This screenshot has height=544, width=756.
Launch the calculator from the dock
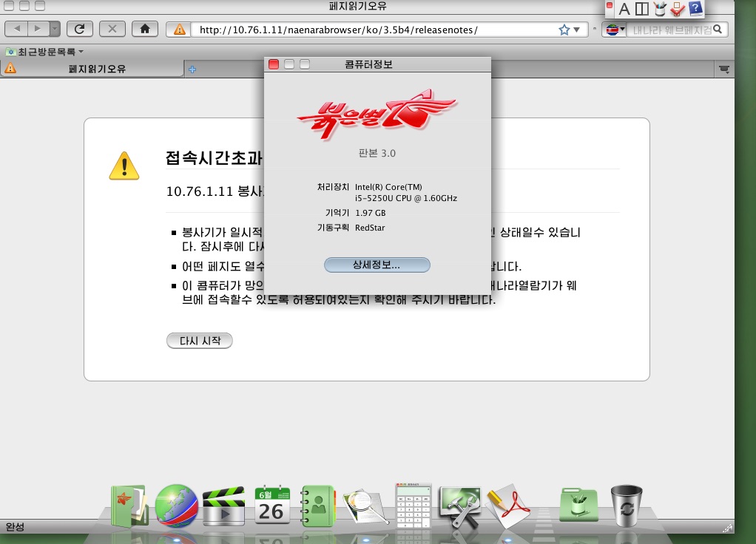pos(413,506)
